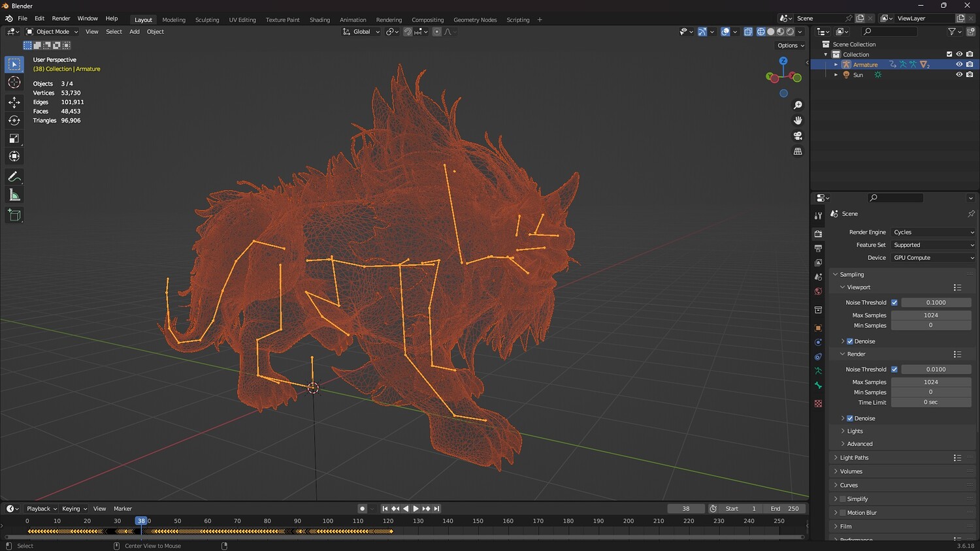Expand the Armature item in the outliner

[x=836, y=65]
